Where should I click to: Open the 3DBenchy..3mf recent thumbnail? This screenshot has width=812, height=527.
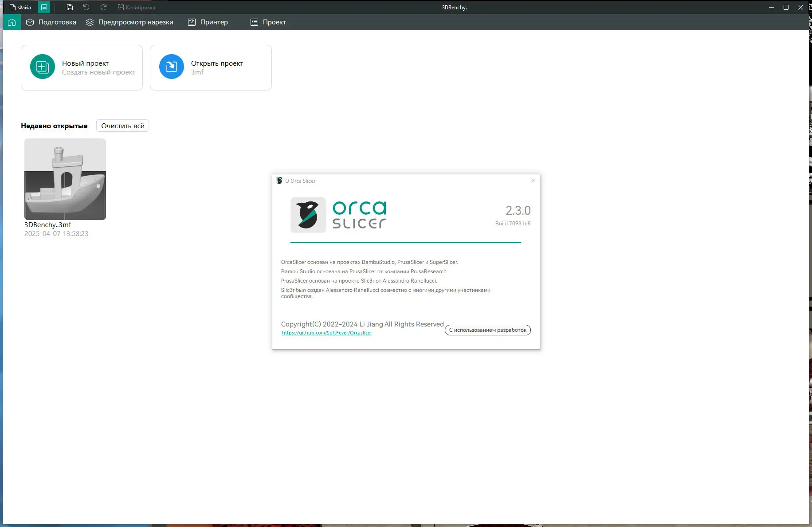click(65, 179)
